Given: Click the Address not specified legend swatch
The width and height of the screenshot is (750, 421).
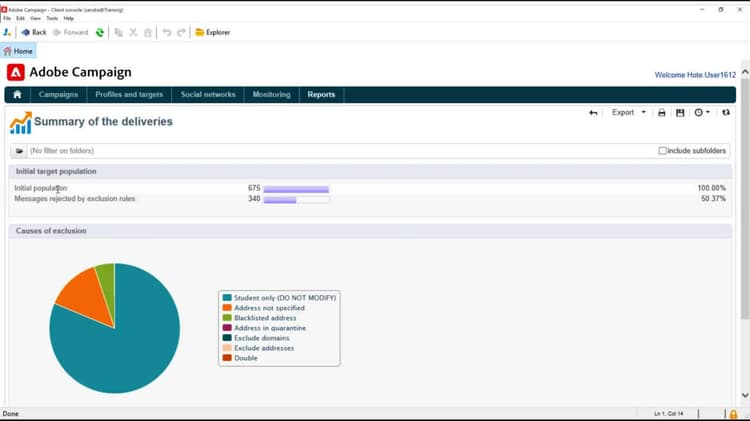Looking at the screenshot, I should 227,308.
